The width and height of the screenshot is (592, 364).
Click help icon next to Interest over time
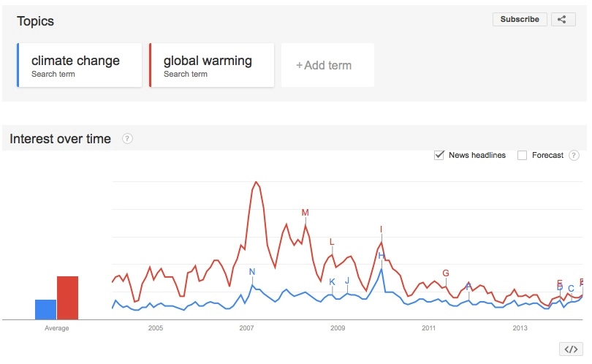coord(127,139)
